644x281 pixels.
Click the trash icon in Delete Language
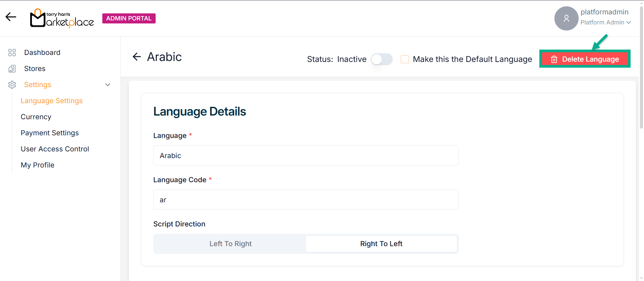click(x=554, y=59)
